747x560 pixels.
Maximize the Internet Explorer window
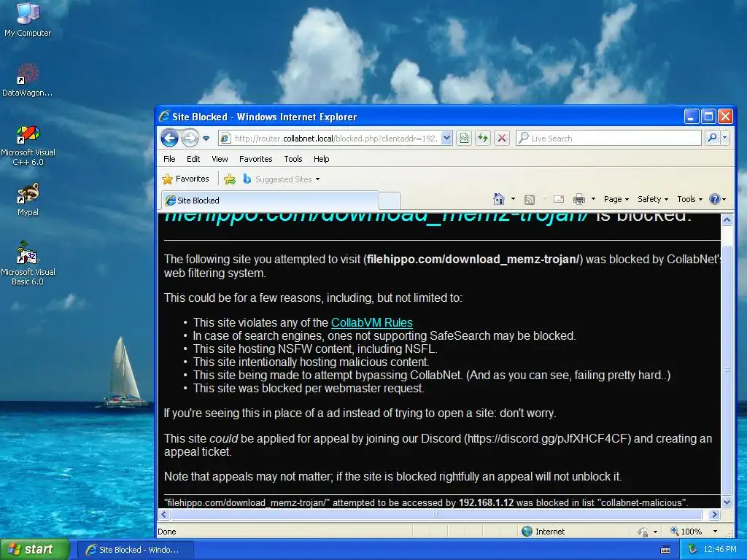click(708, 116)
